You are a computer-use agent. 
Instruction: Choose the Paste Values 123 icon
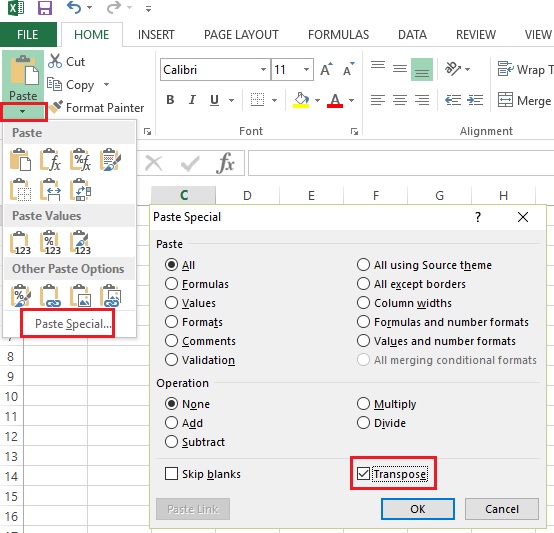pyautogui.click(x=20, y=243)
